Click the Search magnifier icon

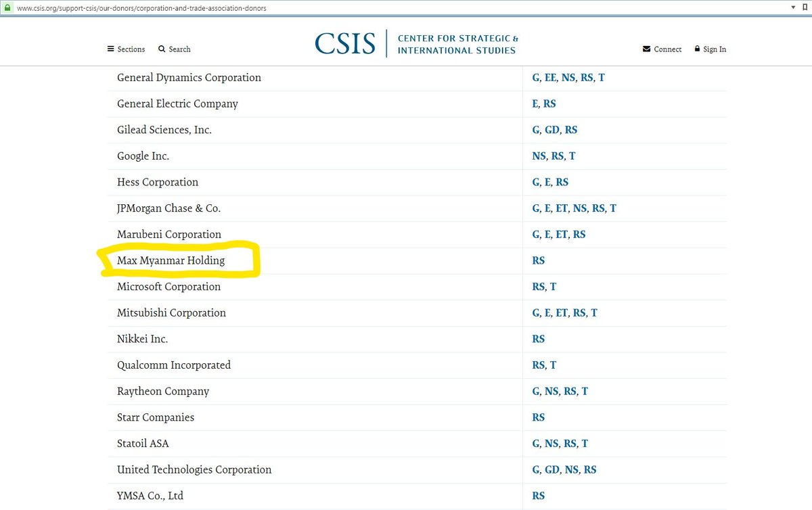(x=162, y=49)
